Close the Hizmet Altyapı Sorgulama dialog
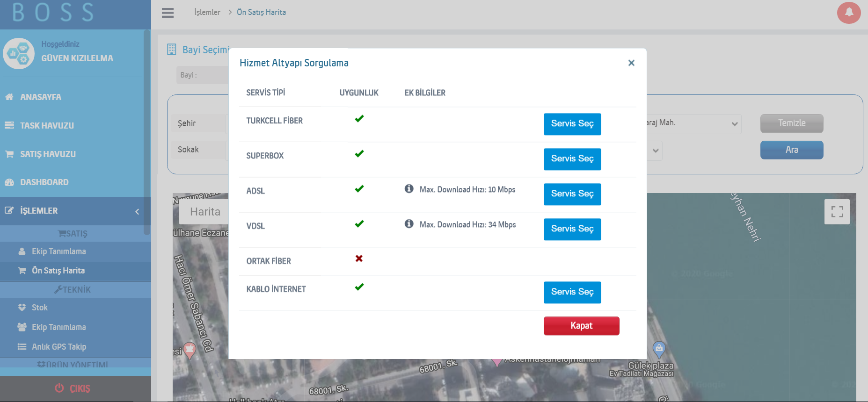 (x=631, y=63)
